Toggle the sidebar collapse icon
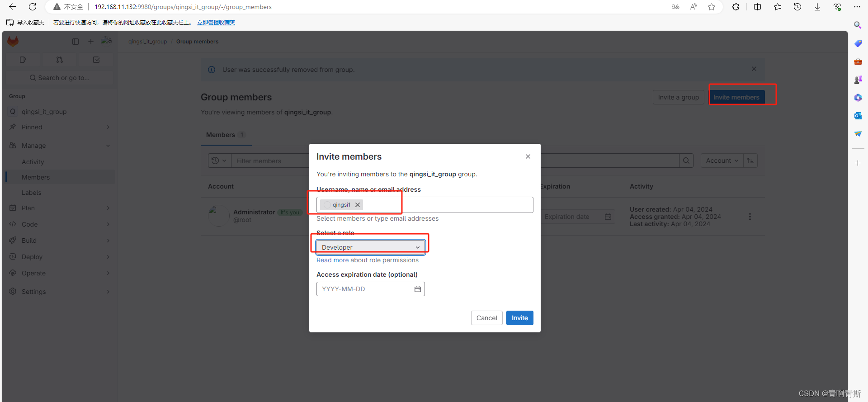This screenshot has height=402, width=868. 75,42
